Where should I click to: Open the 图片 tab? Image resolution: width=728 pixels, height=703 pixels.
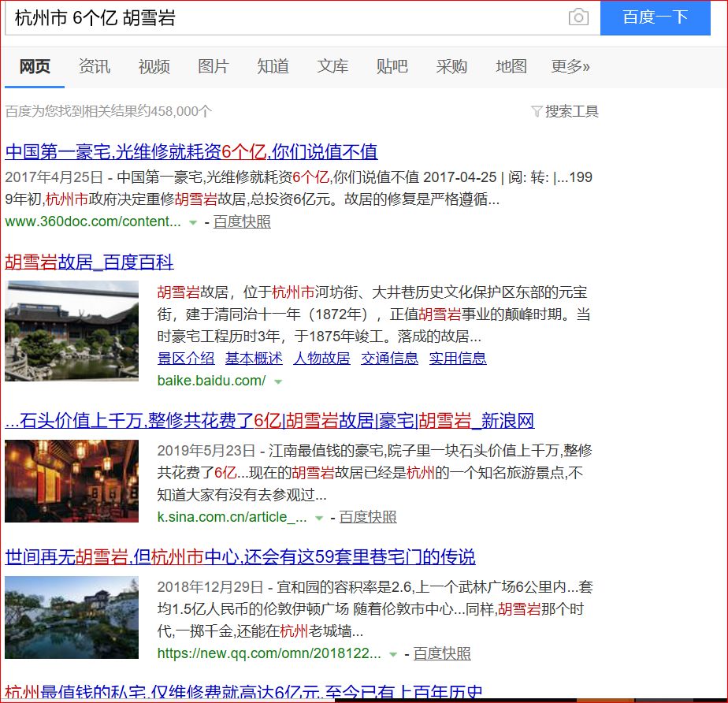[x=213, y=66]
